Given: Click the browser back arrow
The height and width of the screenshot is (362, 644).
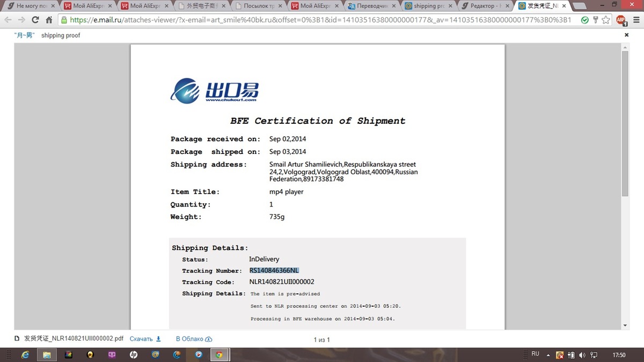Looking at the screenshot, I should click(x=8, y=20).
